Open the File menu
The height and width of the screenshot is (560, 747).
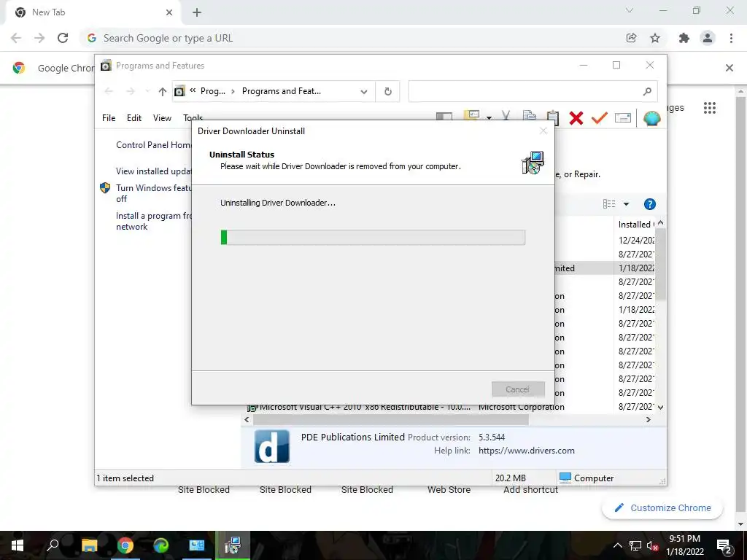pos(109,118)
